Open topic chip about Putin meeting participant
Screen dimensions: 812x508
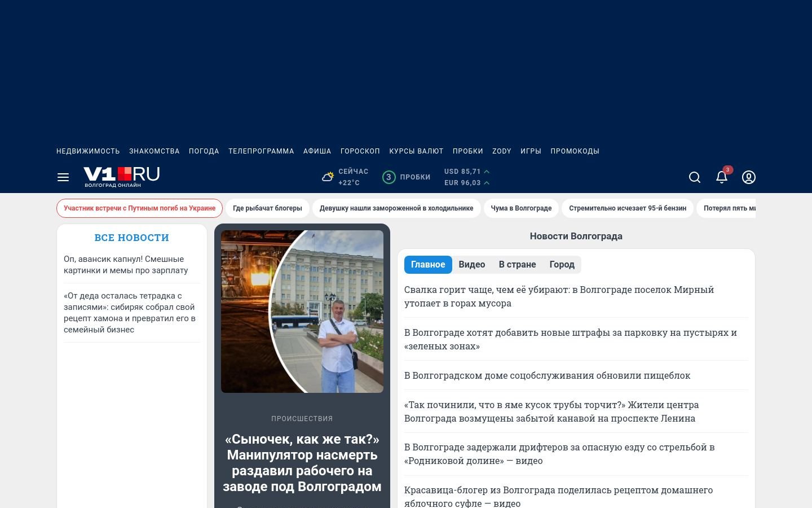[140, 208]
